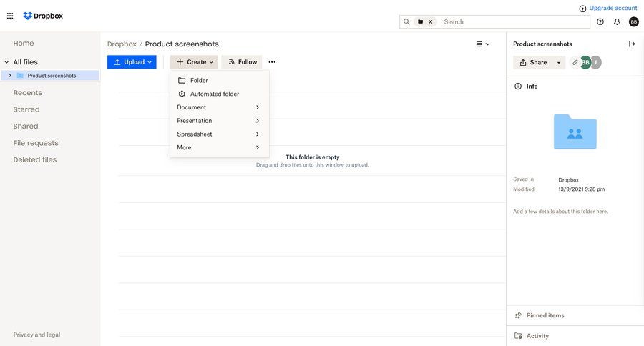The height and width of the screenshot is (346, 644).
Task: Add a description in folder details field
Action: click(x=560, y=212)
